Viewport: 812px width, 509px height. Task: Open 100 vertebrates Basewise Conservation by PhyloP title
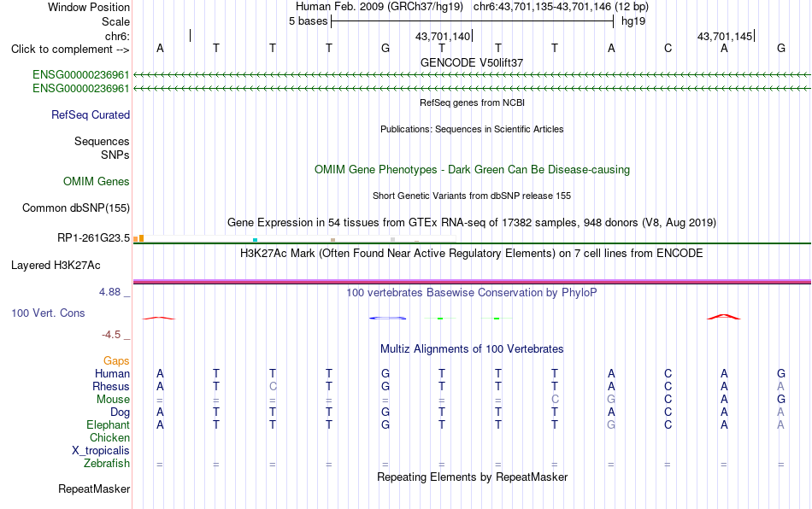point(472,293)
